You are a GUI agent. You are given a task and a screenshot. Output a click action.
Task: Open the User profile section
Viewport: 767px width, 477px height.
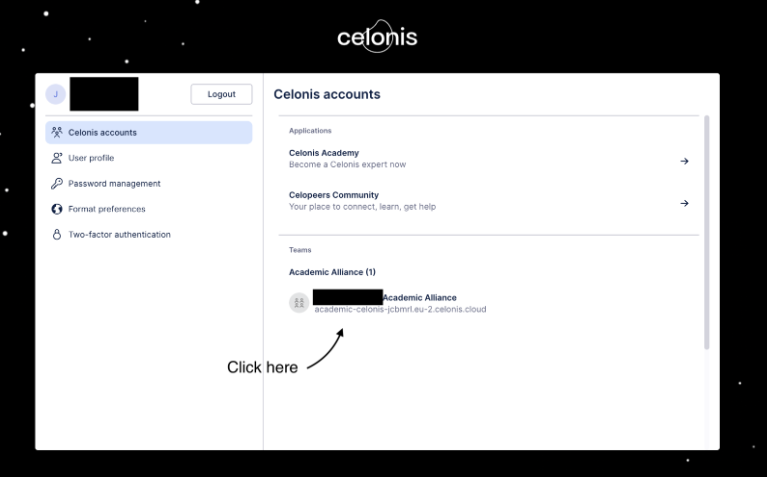tap(91, 158)
